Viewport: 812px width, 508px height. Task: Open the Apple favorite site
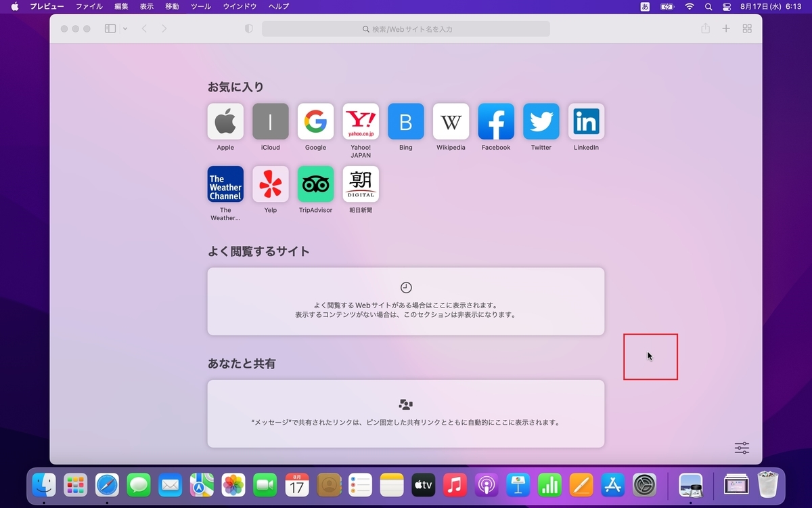[225, 121]
